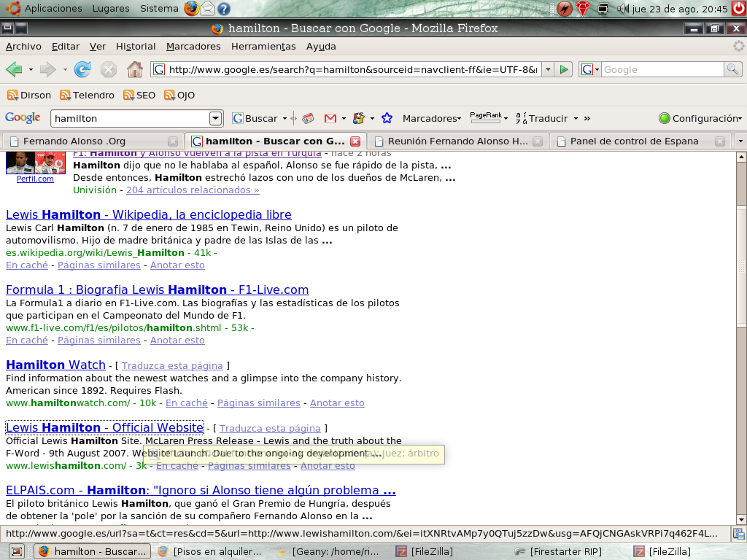Click the Google logo in toolbar

[x=23, y=117]
